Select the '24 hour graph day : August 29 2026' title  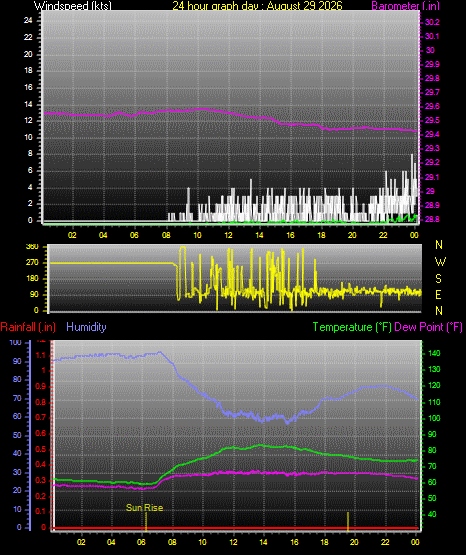257,6
